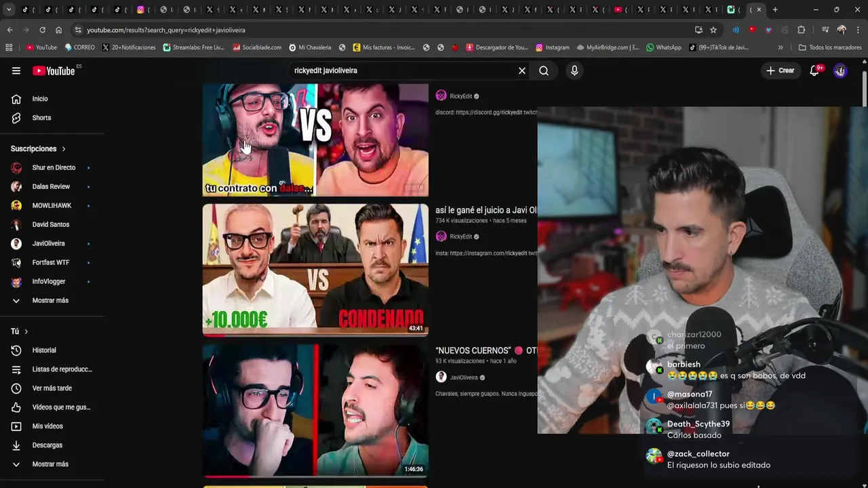Open the CORREO bookmark

[x=79, y=47]
